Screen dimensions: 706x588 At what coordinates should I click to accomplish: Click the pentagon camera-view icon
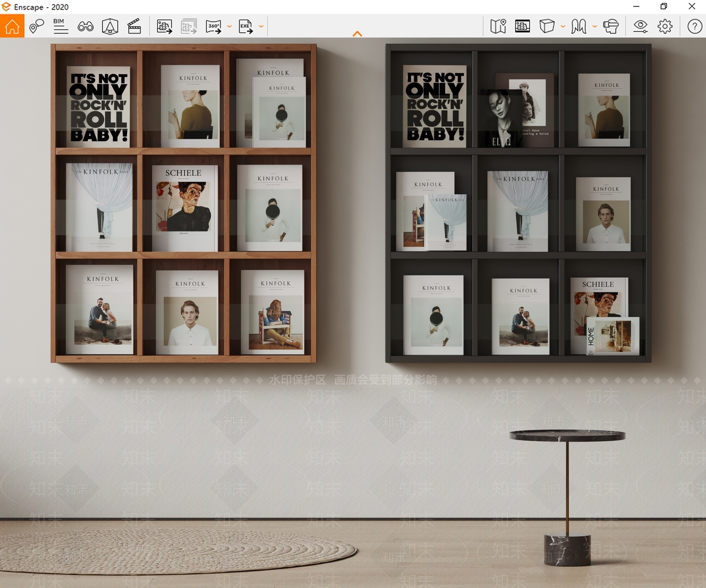point(110,26)
